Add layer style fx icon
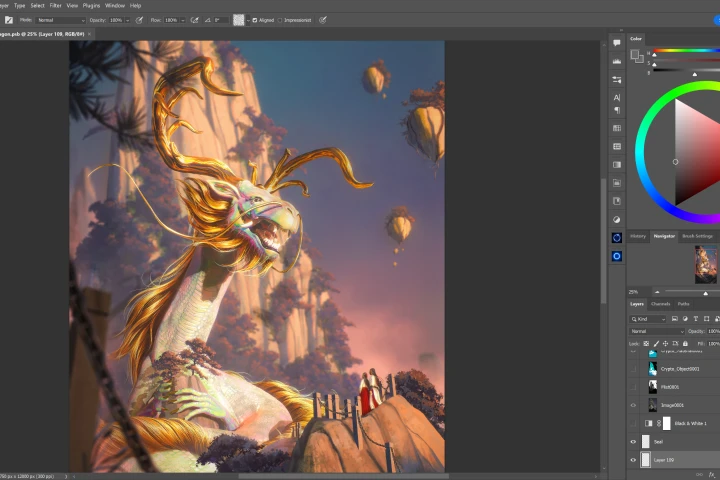 pyautogui.click(x=712, y=475)
